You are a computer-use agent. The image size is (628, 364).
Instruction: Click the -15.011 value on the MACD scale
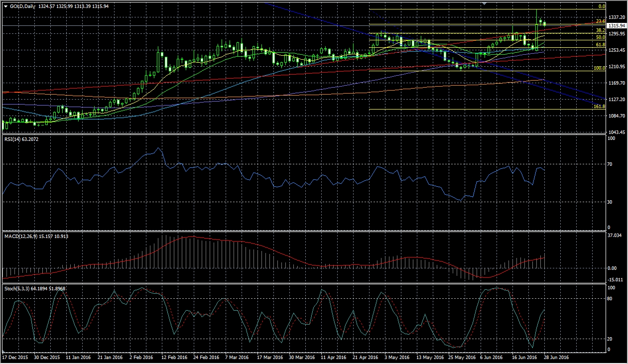[x=616, y=280]
